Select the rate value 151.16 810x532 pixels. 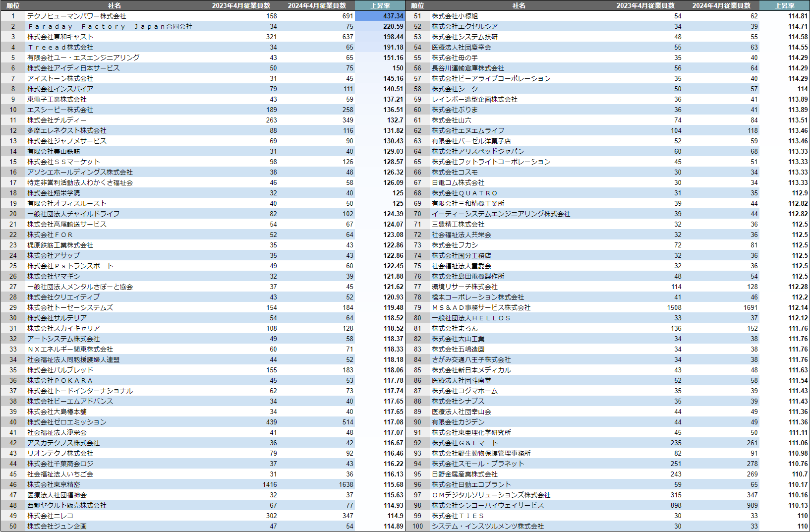point(393,58)
